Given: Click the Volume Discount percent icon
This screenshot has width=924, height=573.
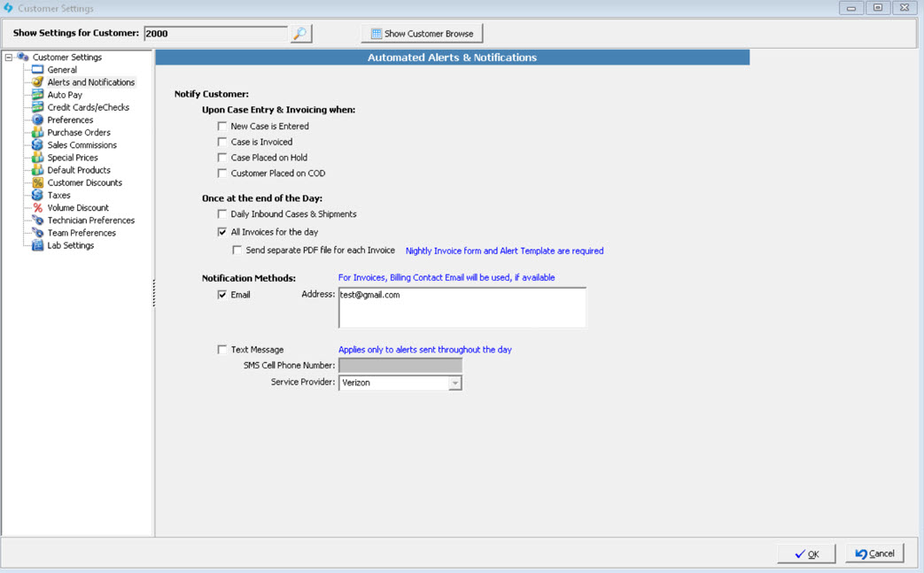Looking at the screenshot, I should [36, 207].
